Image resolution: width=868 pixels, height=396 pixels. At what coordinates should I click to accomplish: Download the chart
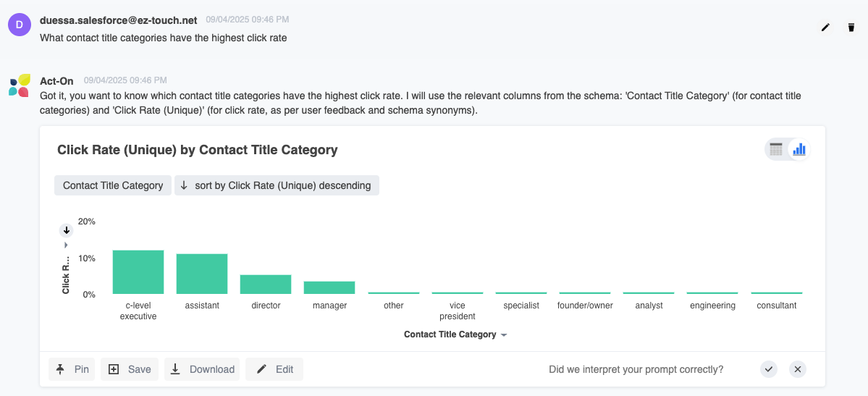202,369
